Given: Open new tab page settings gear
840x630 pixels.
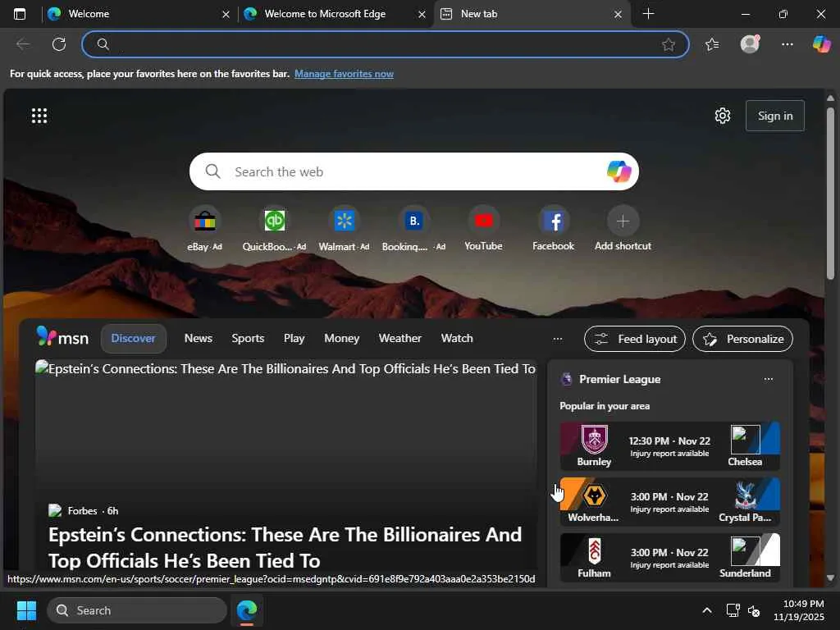Looking at the screenshot, I should point(722,116).
